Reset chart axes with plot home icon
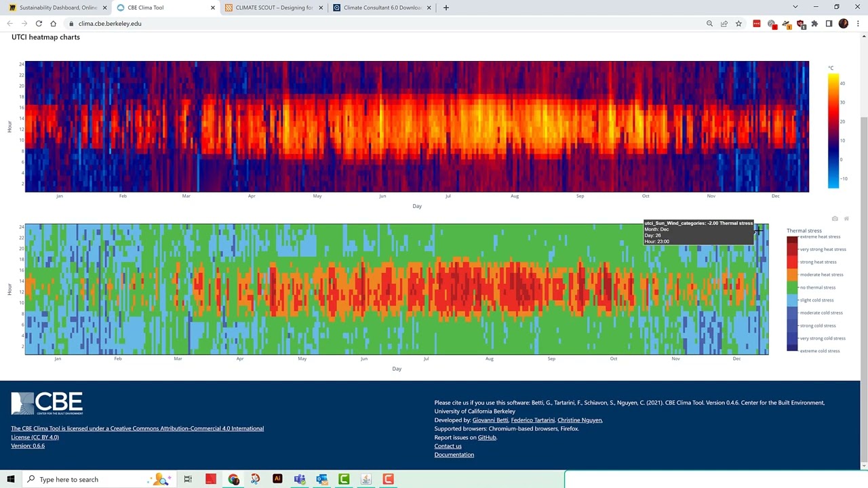 point(846,219)
